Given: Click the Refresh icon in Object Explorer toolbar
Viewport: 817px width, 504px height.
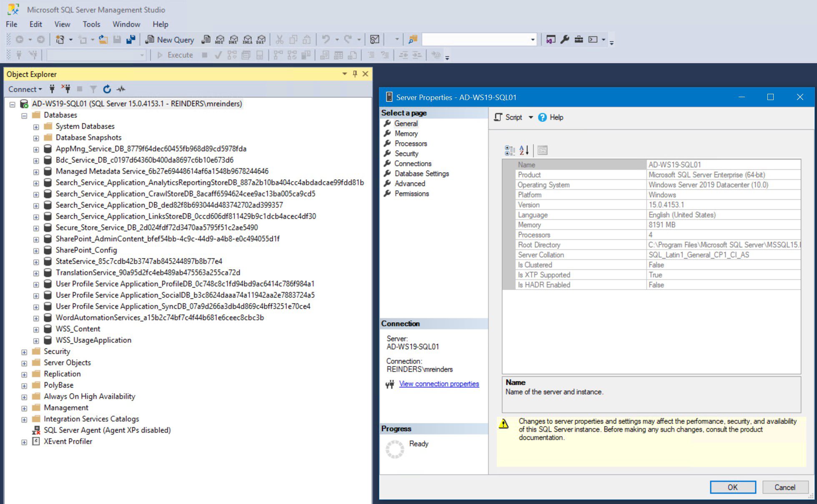Looking at the screenshot, I should 108,89.
